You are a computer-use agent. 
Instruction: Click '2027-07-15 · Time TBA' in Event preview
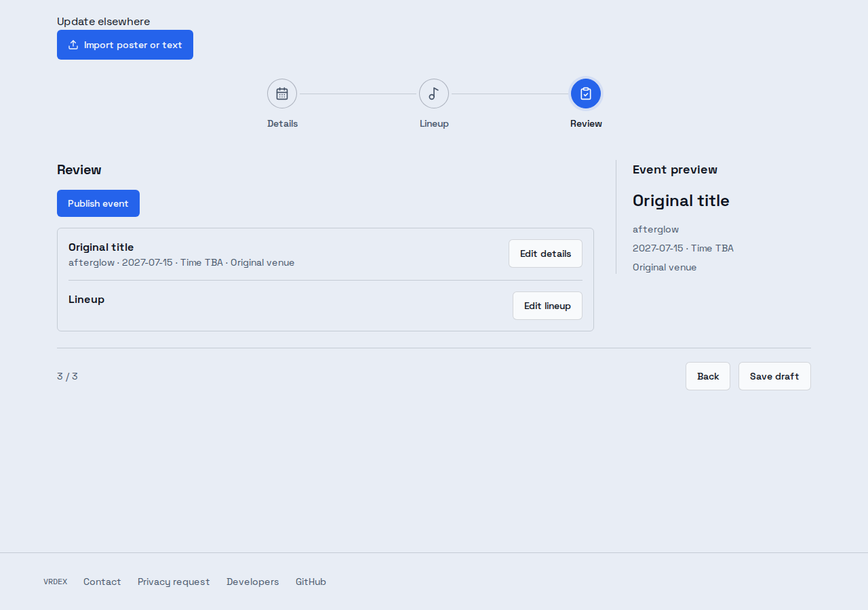[x=683, y=248]
